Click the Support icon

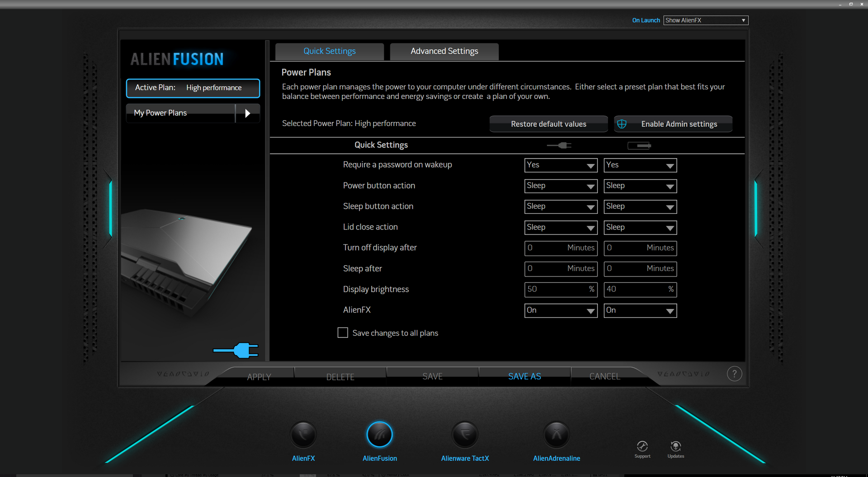642,447
